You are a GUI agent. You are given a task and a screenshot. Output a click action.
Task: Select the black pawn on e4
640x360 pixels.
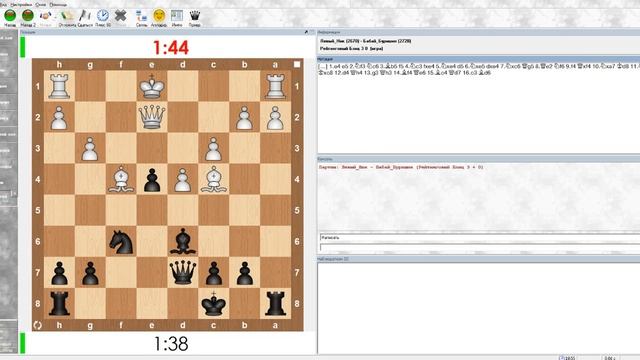152,180
